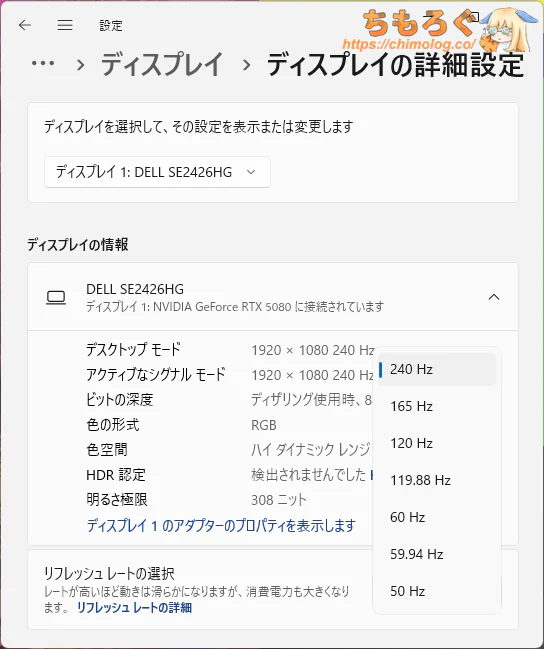Click the DELL SE2426HG heading text
This screenshot has height=649, width=544.
pyautogui.click(x=135, y=289)
